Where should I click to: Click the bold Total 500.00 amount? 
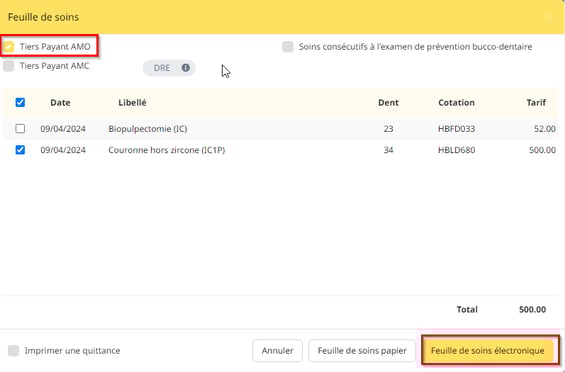point(533,310)
